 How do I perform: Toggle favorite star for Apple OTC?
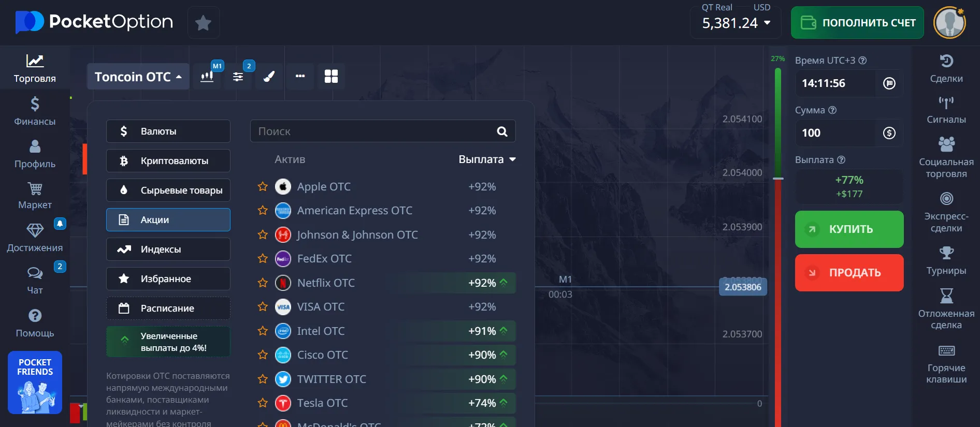pos(263,186)
